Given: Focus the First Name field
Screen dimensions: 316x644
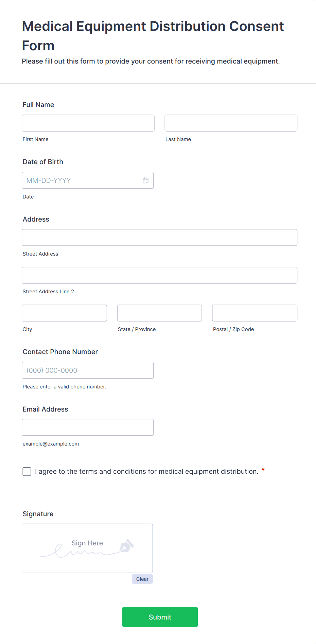Looking at the screenshot, I should [88, 123].
